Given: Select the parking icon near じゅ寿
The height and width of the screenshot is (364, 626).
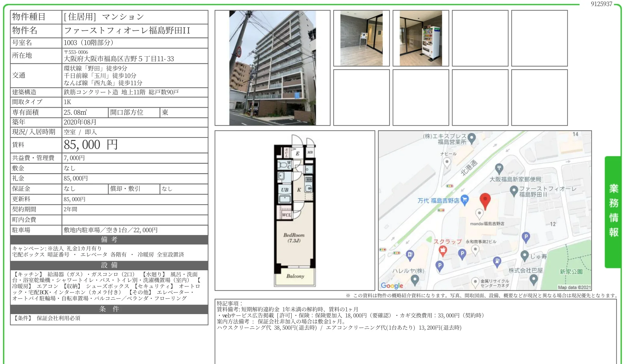Looking at the screenshot, I should [526, 237].
